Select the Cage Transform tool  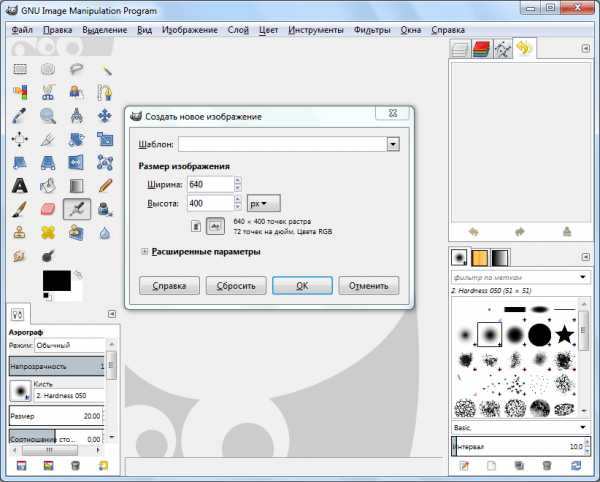(105, 163)
